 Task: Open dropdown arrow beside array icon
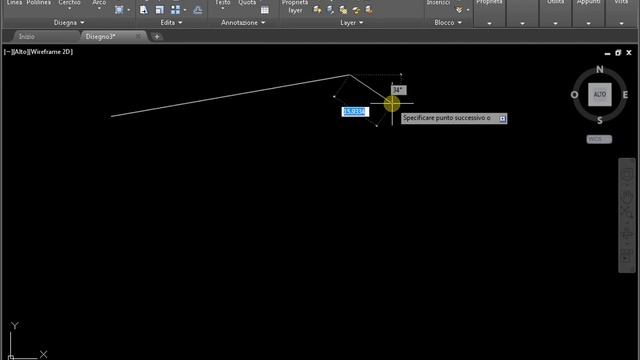coord(185,10)
